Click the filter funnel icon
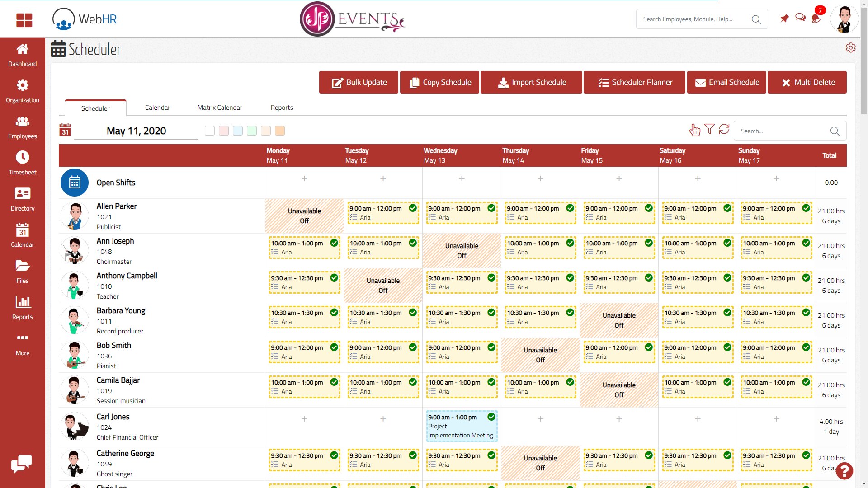 coord(709,130)
